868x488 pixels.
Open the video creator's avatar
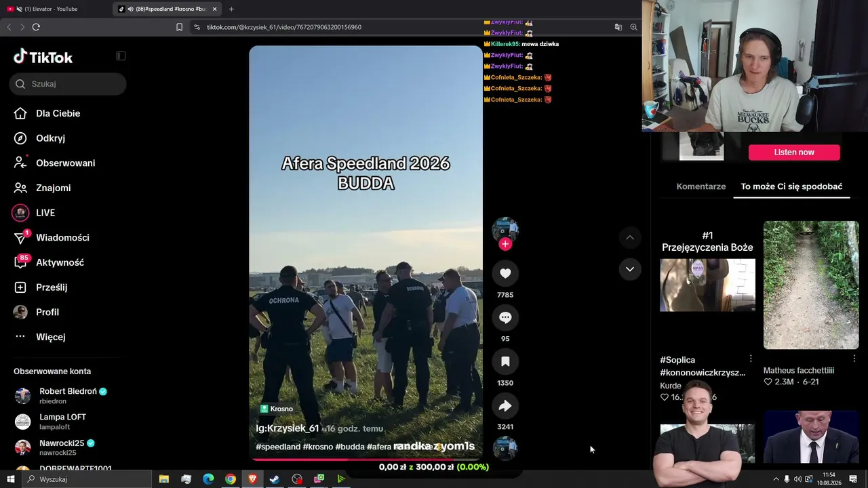pyautogui.click(x=505, y=230)
